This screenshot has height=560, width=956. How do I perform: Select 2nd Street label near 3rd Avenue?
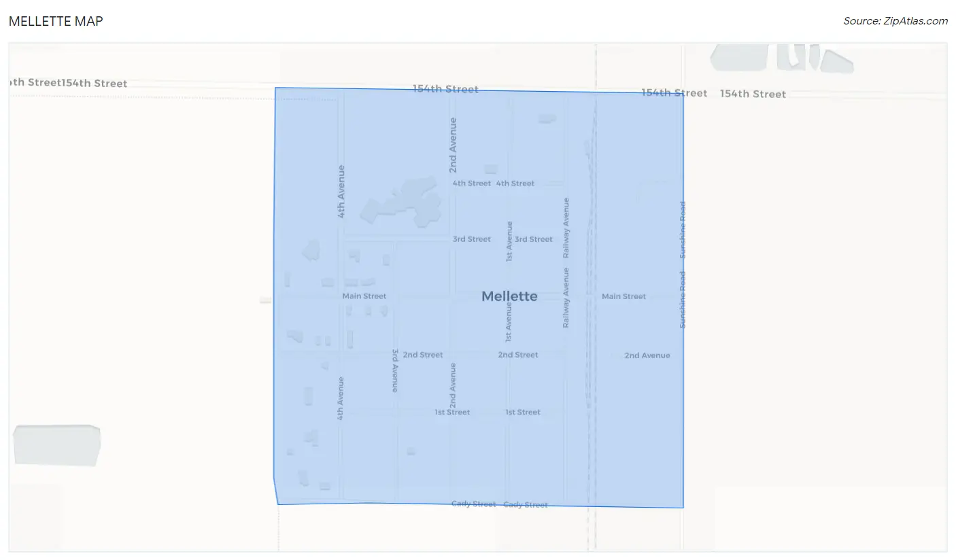423,355
